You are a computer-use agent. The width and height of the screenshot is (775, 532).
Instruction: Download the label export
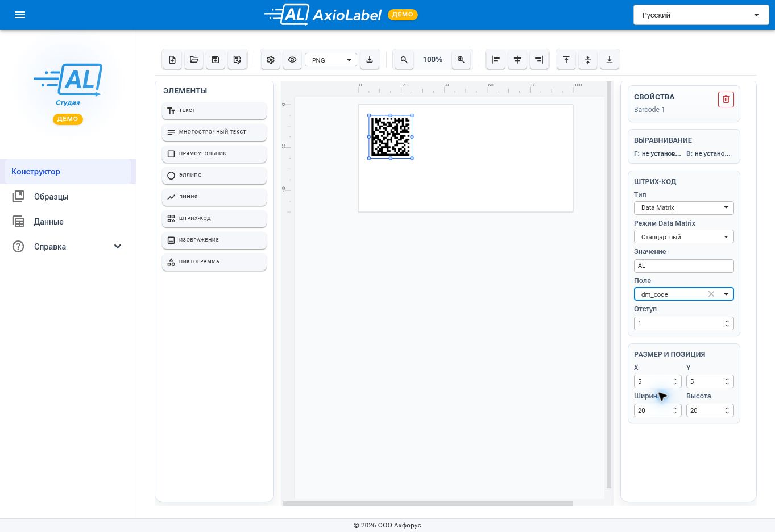370,60
